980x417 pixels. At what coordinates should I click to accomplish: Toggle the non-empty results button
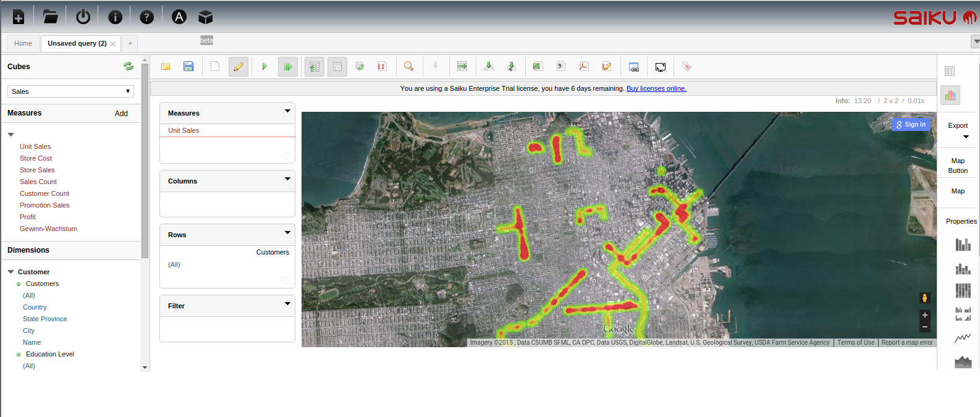(337, 67)
